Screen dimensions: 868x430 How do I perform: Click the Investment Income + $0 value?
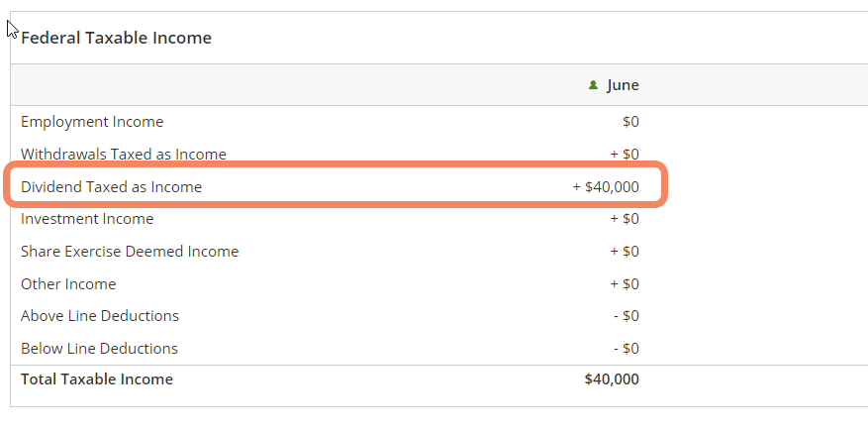tap(625, 219)
